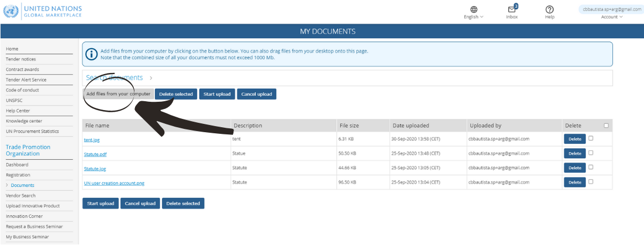This screenshot has height=245, width=644.
Task: Check the checkbox for Statute.jpg row
Action: [590, 167]
